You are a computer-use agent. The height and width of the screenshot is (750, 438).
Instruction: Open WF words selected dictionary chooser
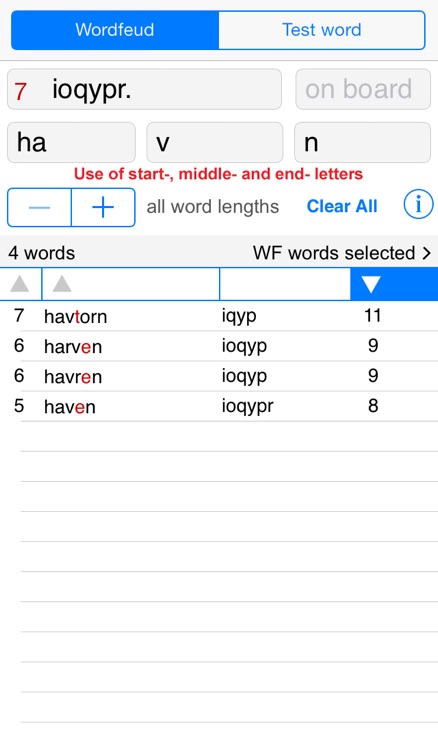342,253
